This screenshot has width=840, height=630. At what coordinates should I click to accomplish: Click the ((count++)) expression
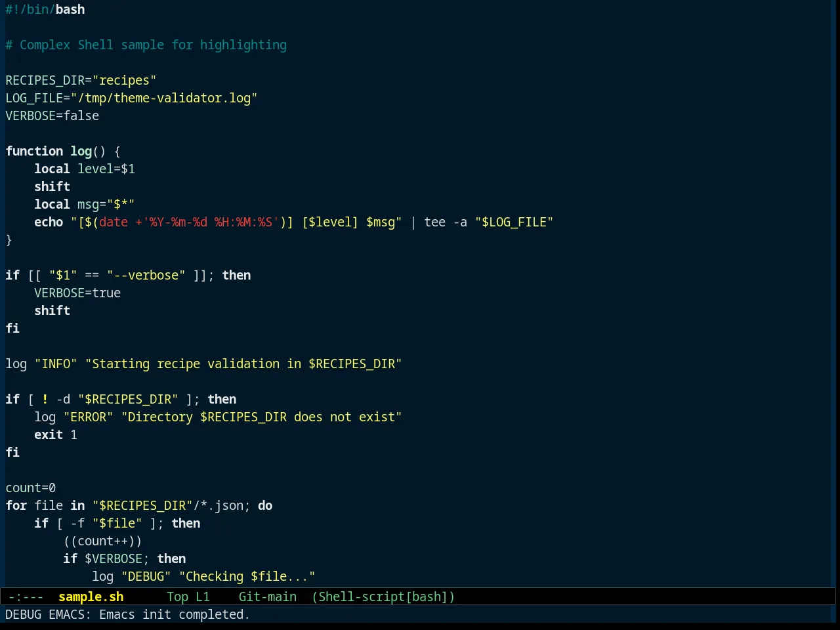pyautogui.click(x=103, y=541)
